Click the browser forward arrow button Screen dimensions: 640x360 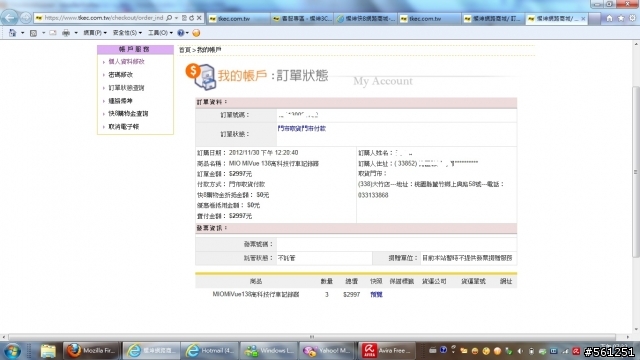pos(25,18)
